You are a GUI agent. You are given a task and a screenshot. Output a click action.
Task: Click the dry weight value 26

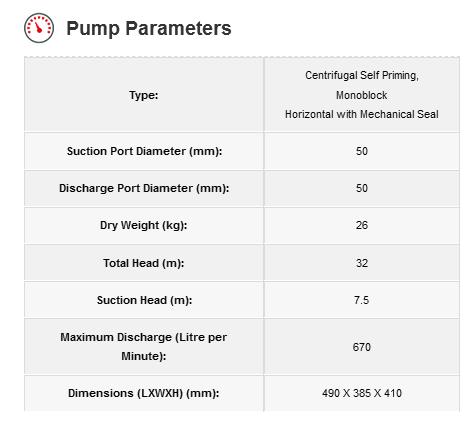click(362, 225)
